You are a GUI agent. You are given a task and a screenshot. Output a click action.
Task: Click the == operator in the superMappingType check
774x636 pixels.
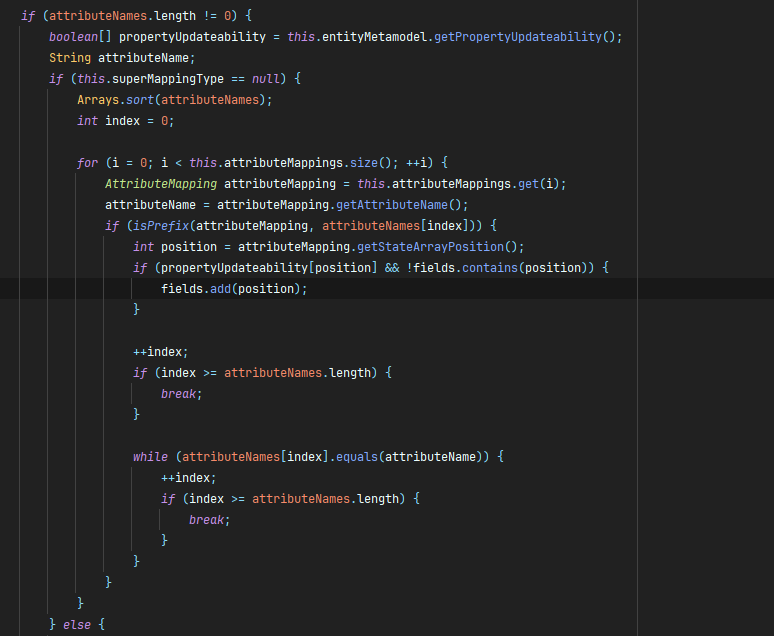click(238, 79)
